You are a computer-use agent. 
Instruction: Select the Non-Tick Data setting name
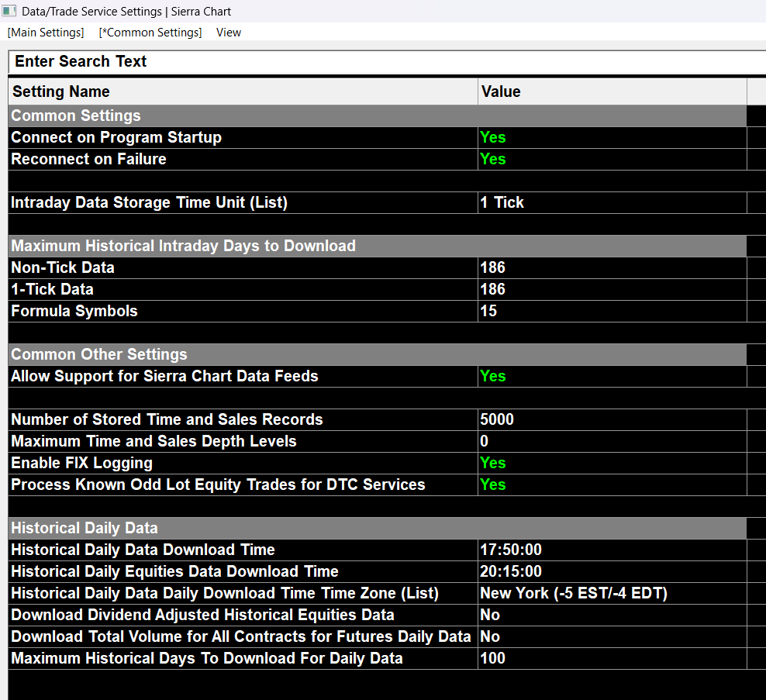pyautogui.click(x=243, y=267)
